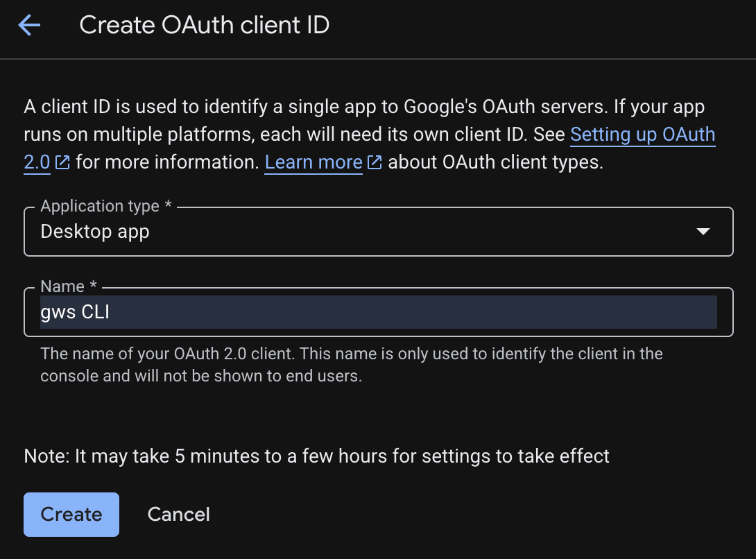Click the OAuth 2.0 client name helper text
This screenshot has height=559, width=756.
pyautogui.click(x=352, y=365)
